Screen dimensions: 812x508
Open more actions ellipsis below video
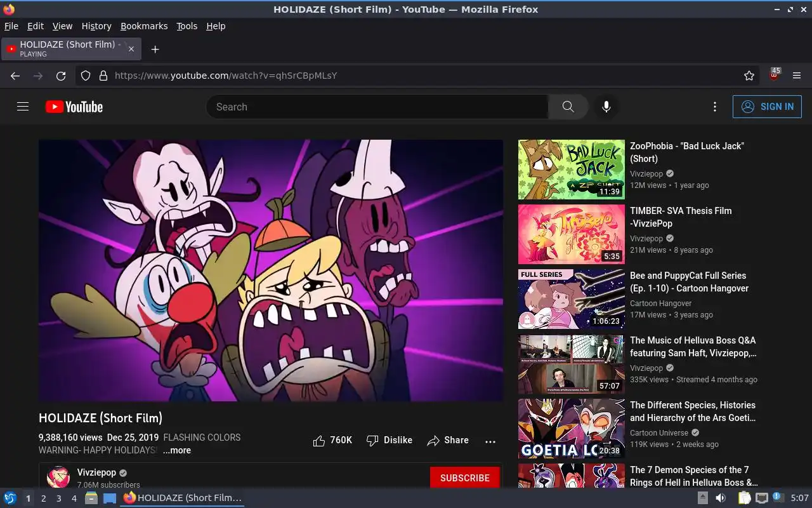coord(490,441)
